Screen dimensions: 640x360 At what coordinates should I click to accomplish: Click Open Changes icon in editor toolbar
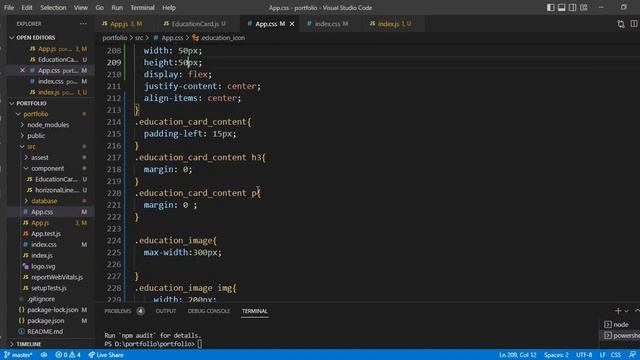(x=621, y=24)
